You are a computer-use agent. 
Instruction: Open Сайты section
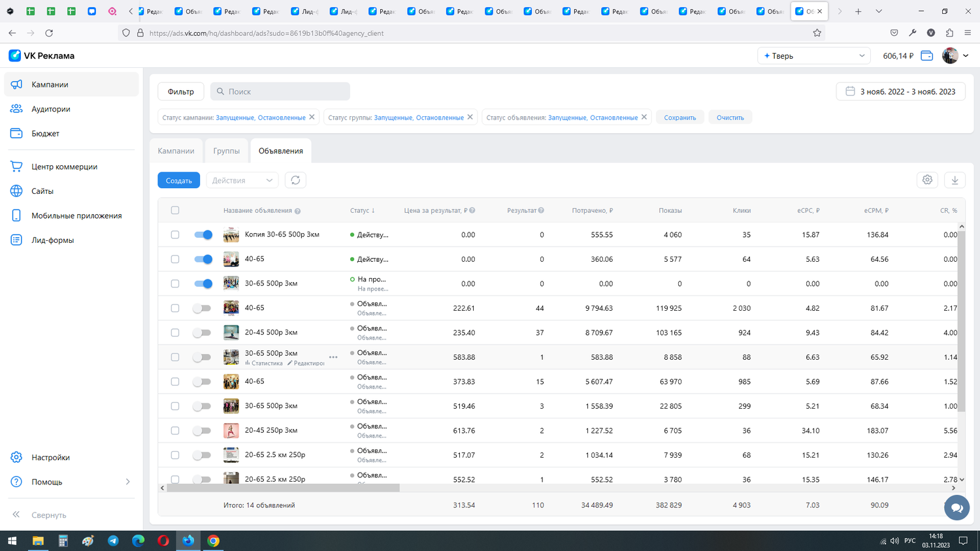(71, 191)
